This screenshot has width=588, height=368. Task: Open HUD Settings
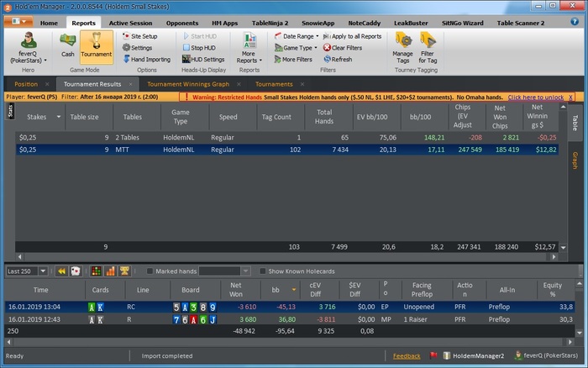[203, 60]
